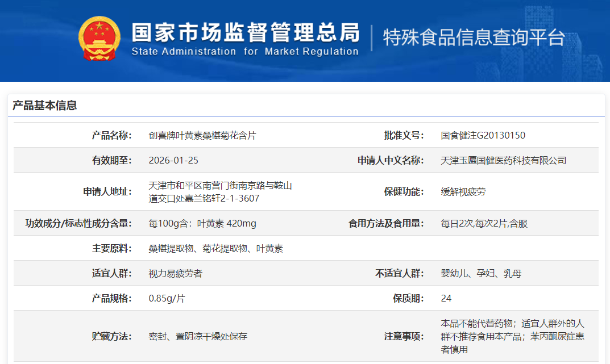Select the value 每100g含：叶黄素 420mg
Viewport: 610px width, 364px height.
pyautogui.click(x=202, y=223)
